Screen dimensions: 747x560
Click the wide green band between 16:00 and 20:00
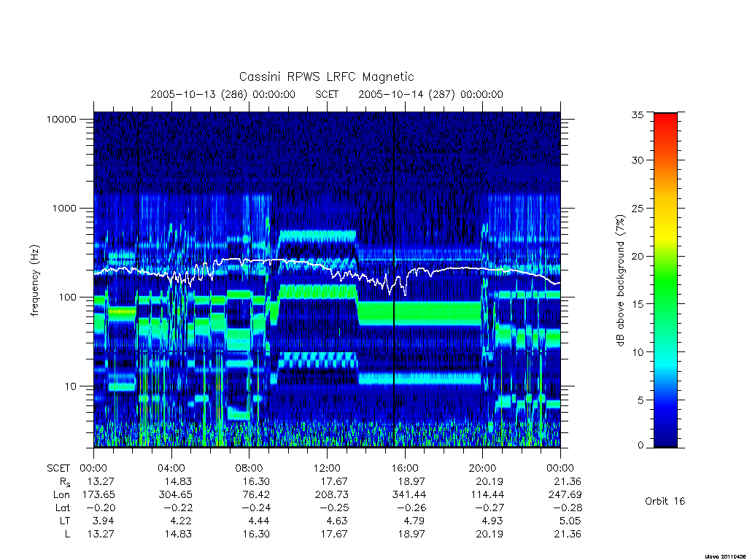pyautogui.click(x=419, y=314)
